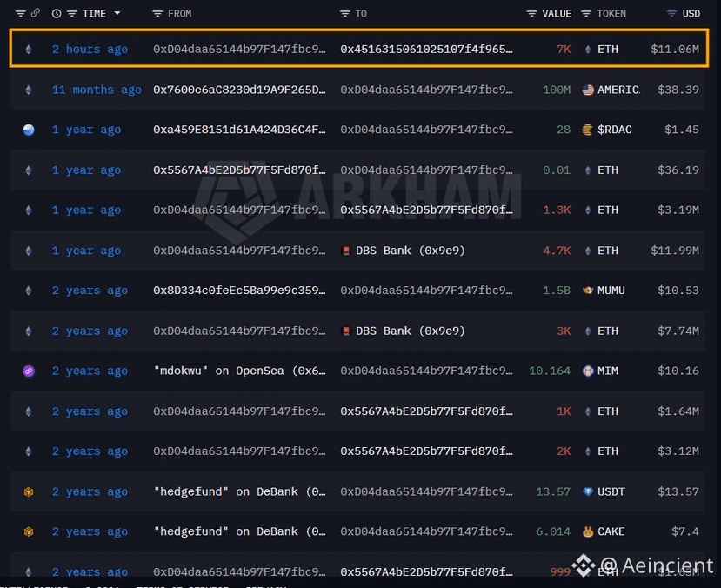
Task: Click the BNB chain icon on the USDT row
Action: click(x=29, y=492)
